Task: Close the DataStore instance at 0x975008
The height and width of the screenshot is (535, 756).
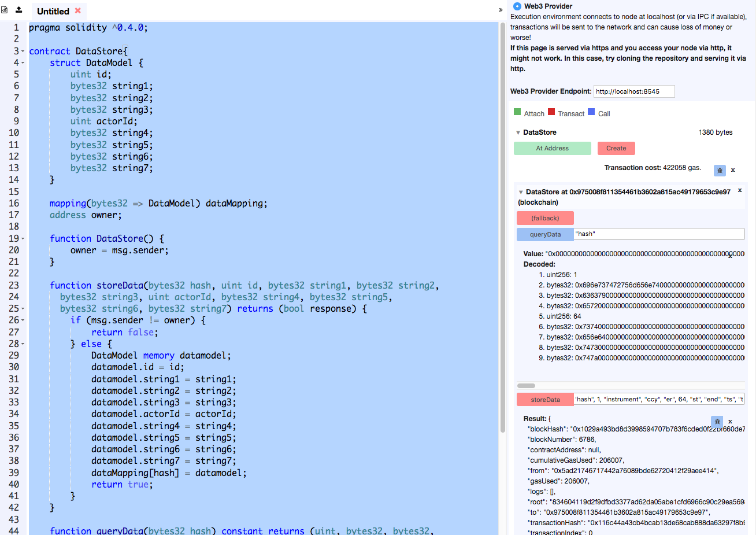Action: (740, 190)
